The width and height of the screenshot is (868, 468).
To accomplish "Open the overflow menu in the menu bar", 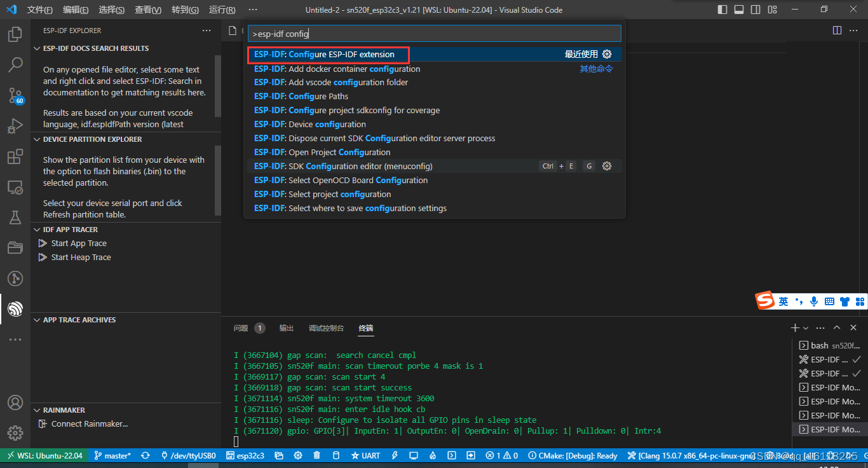I will point(253,10).
